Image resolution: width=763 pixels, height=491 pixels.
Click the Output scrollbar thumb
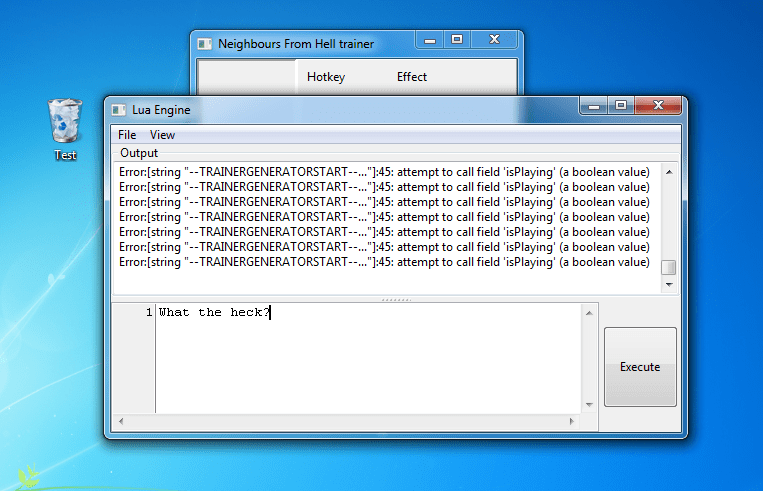(669, 267)
